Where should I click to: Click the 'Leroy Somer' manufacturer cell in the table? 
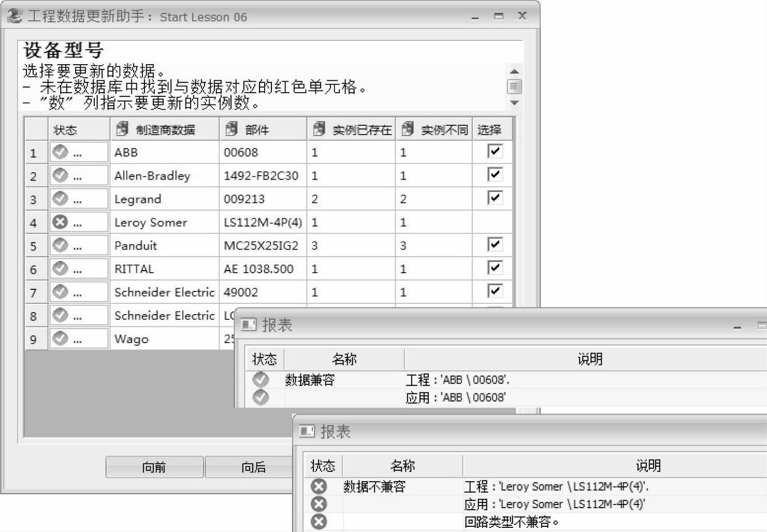(x=165, y=222)
